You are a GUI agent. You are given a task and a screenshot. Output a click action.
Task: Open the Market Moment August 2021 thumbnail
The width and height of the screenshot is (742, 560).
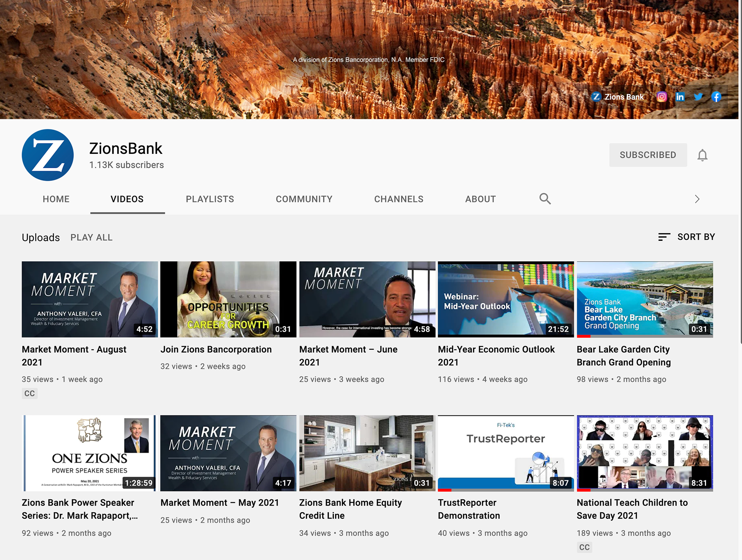pos(90,300)
